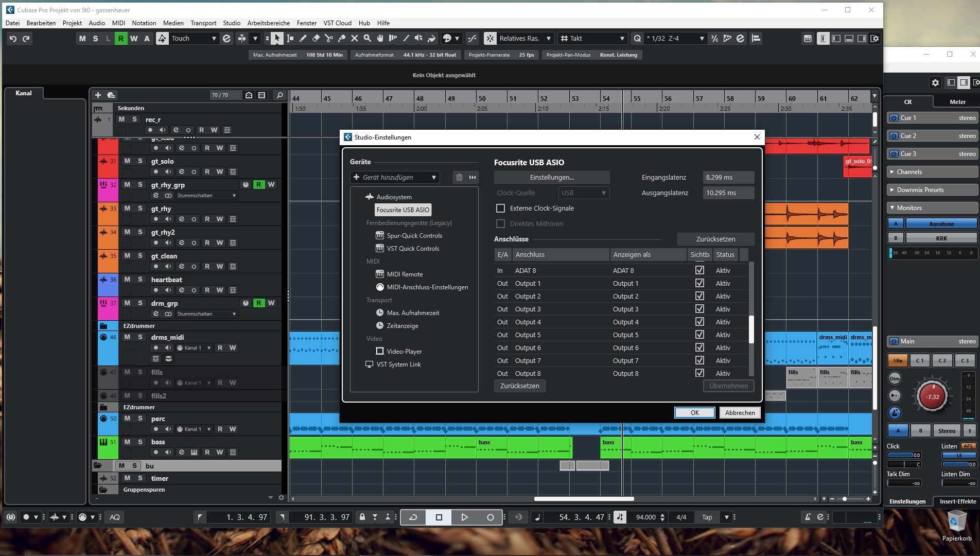Click the timeline horizontal zoom slider

[x=845, y=499]
